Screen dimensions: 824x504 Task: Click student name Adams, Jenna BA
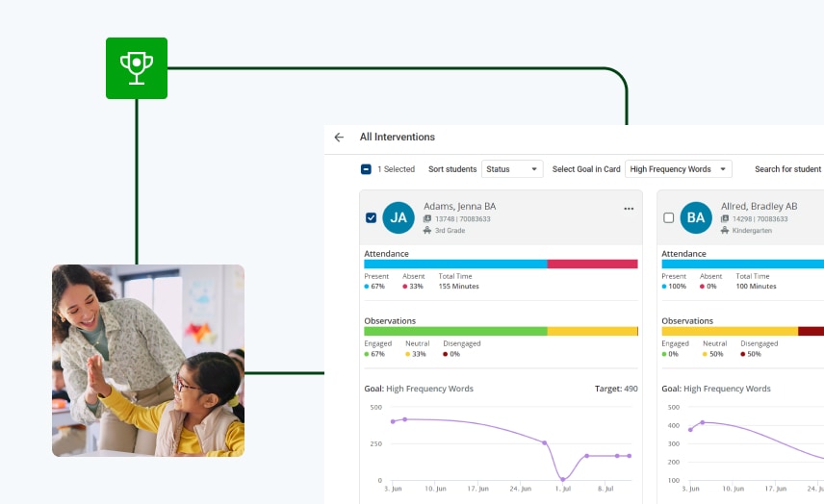pos(460,207)
